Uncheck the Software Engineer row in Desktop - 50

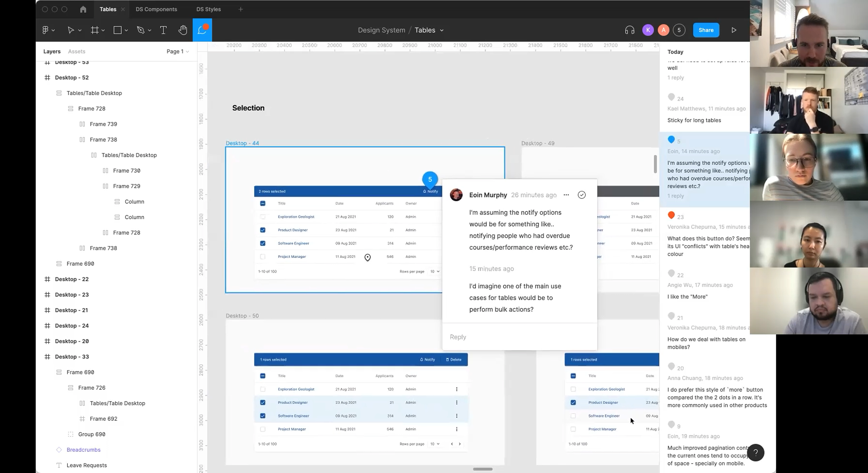tap(263, 416)
